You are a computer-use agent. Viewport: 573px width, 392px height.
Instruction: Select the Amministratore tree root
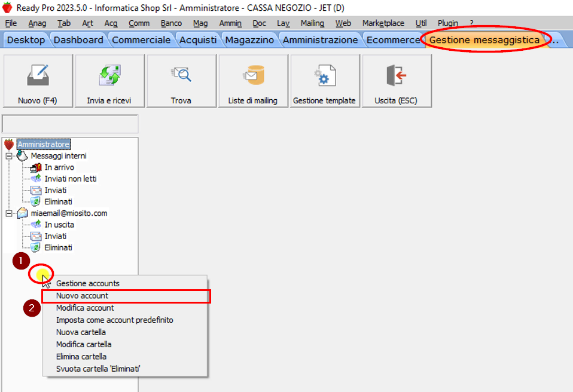click(44, 145)
